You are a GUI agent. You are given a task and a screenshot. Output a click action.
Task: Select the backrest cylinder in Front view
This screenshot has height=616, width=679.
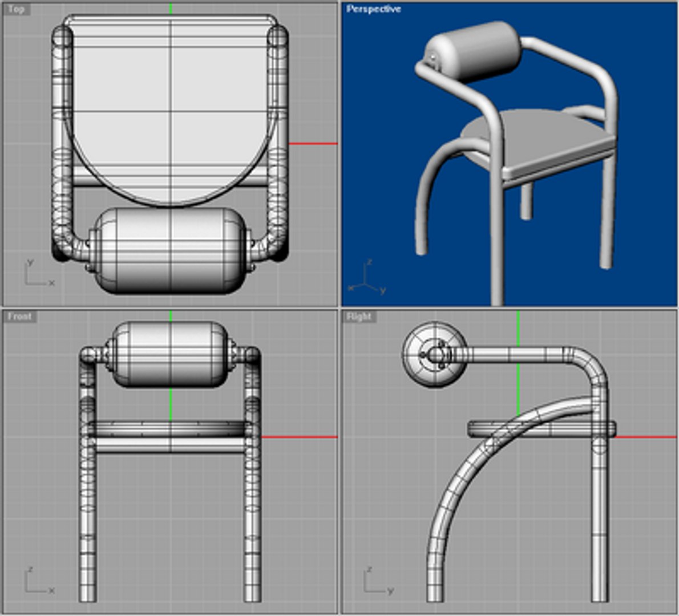point(170,354)
